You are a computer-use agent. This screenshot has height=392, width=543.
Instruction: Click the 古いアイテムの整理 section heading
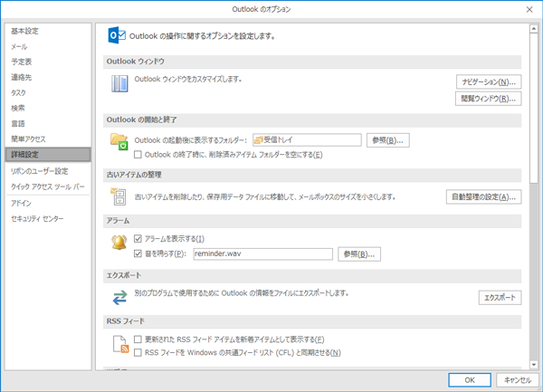click(134, 175)
